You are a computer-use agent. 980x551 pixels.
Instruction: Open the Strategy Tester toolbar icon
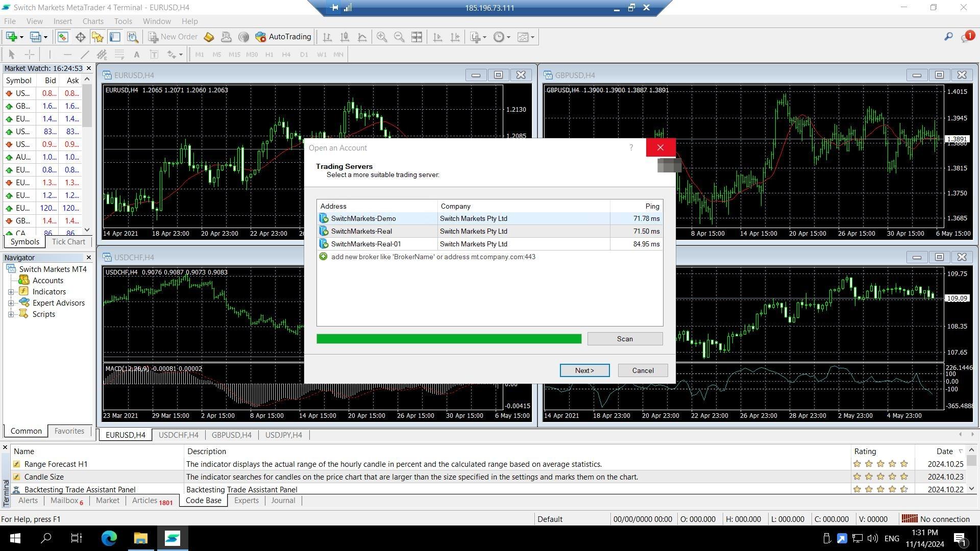pos(133,37)
